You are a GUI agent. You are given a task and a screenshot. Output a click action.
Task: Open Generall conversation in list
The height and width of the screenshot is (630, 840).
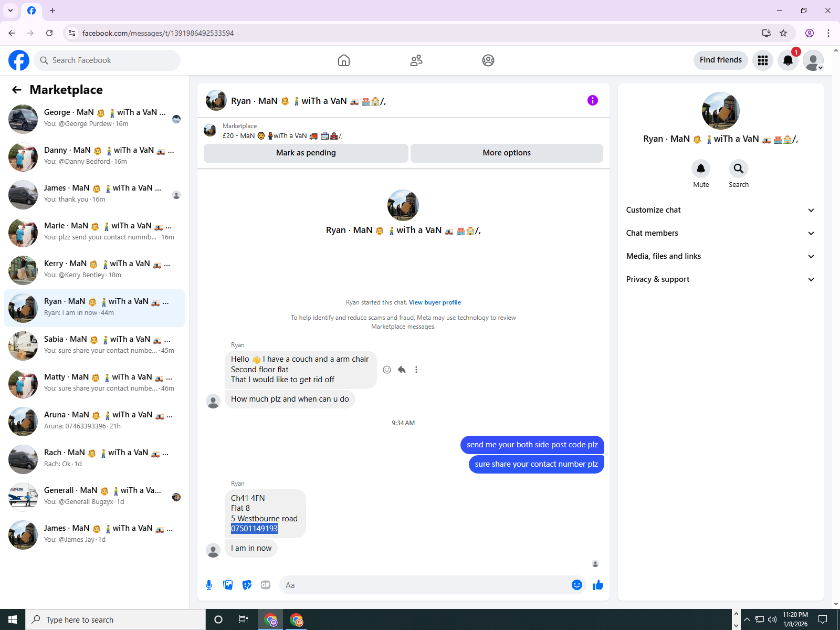pos(94,497)
